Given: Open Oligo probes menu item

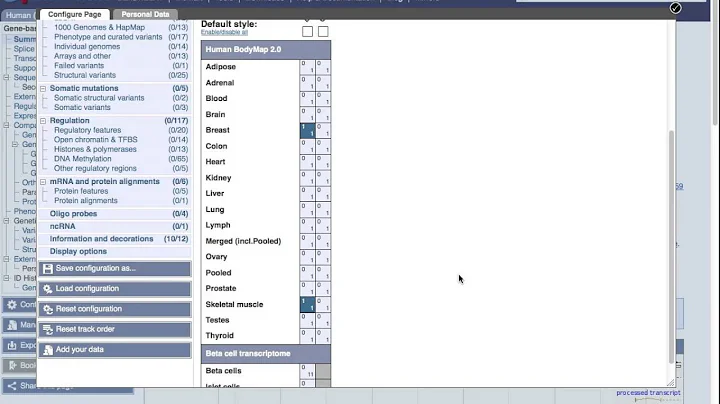Looking at the screenshot, I should point(73,214).
